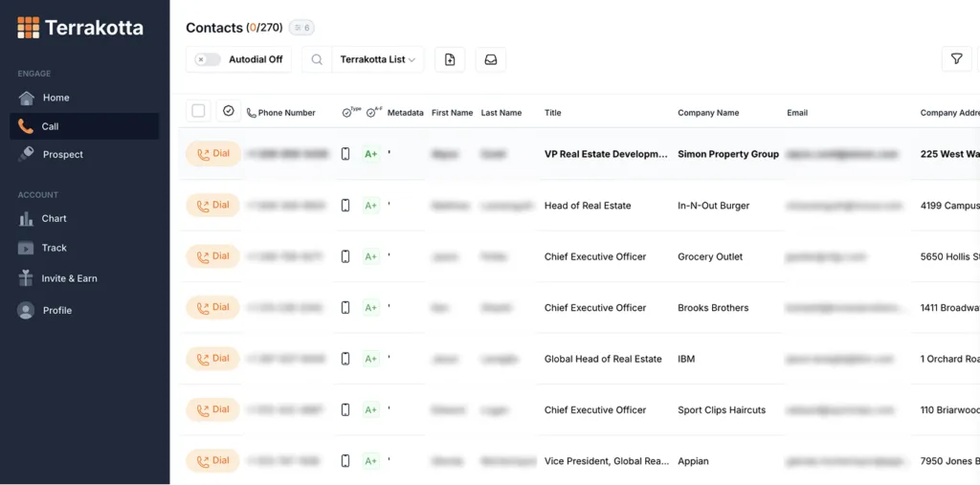Click the upload file icon button
This screenshot has height=485, width=980.
point(450,59)
